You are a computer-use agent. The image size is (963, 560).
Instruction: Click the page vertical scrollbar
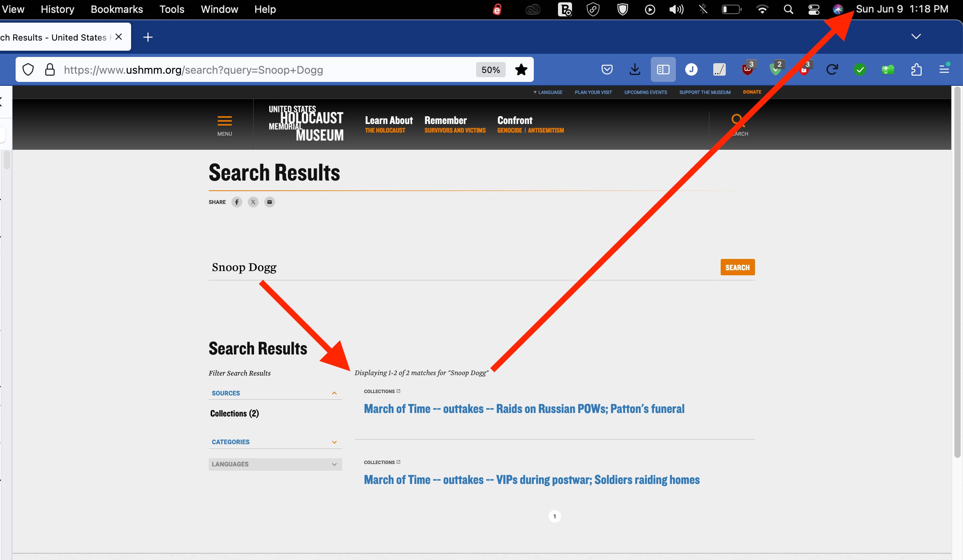[957, 273]
